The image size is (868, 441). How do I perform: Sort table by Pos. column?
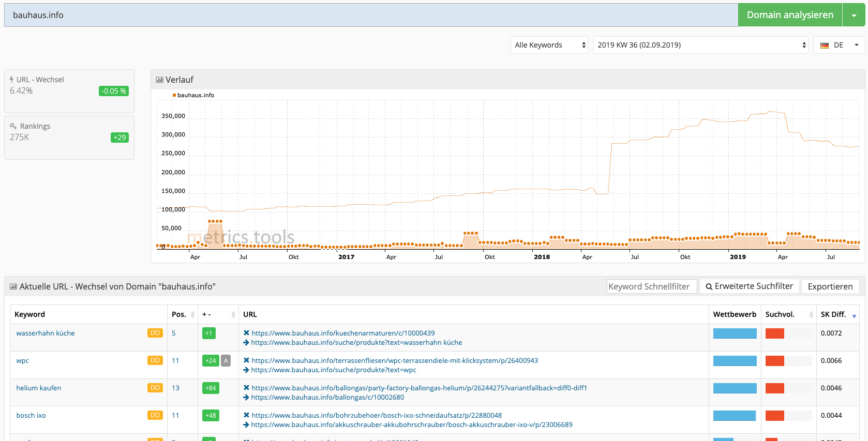183,314
